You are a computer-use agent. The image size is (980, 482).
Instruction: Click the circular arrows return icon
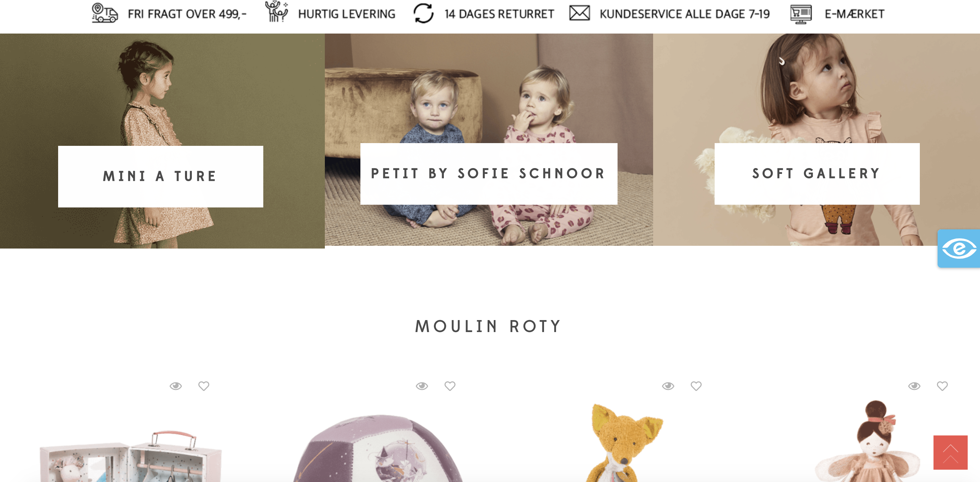[x=423, y=13]
